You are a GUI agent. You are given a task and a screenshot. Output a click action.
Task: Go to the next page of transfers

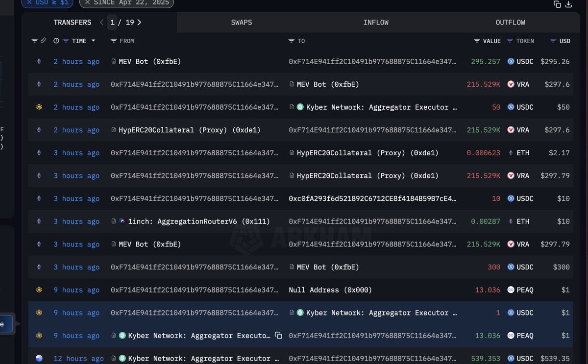pos(139,23)
